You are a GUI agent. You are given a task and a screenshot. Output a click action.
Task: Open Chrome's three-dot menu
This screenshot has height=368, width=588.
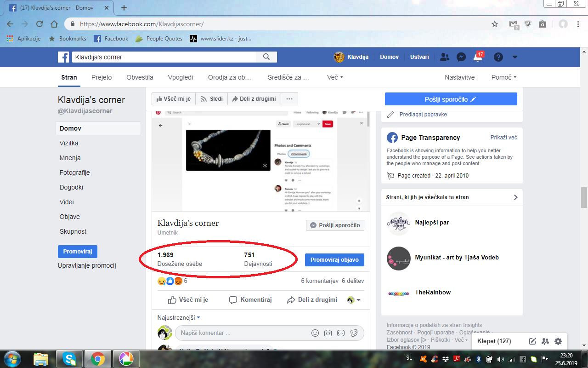coord(578,24)
